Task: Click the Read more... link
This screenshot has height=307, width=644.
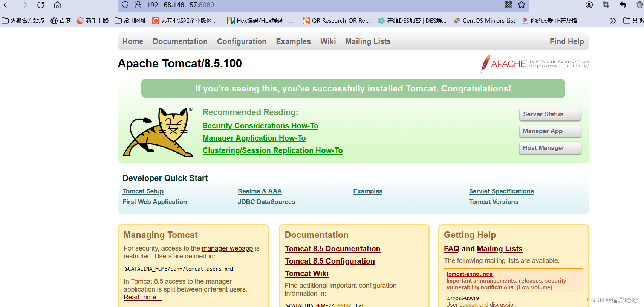Action: (x=142, y=297)
